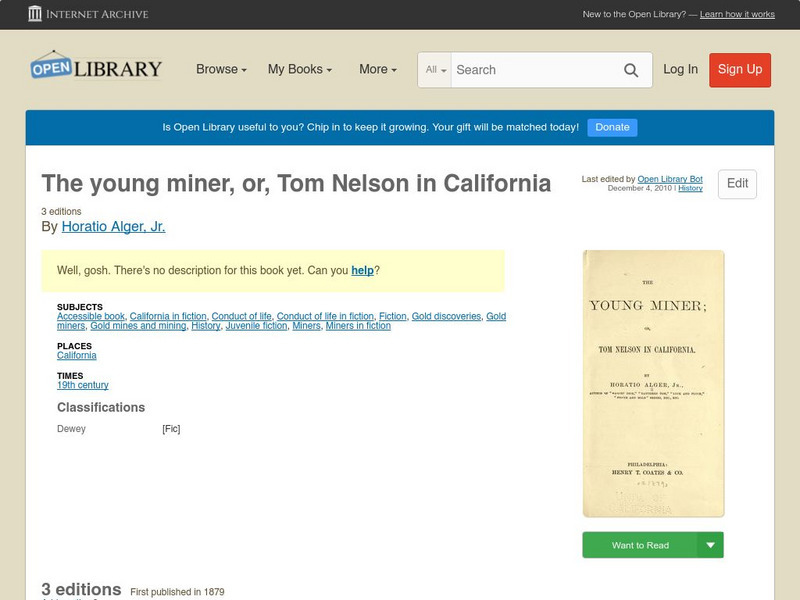Open the Browse dropdown menu
800x600 pixels.
pyautogui.click(x=222, y=70)
